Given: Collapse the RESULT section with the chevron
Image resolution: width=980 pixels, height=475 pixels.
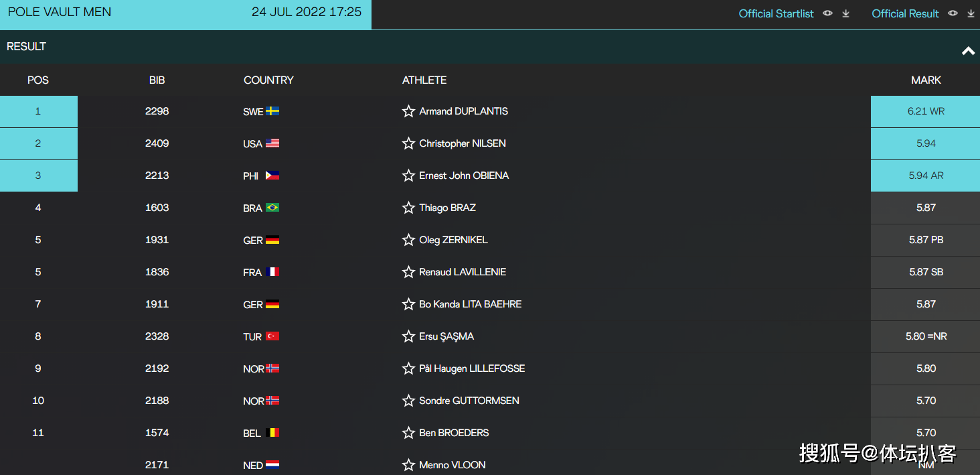Looking at the screenshot, I should [968, 51].
